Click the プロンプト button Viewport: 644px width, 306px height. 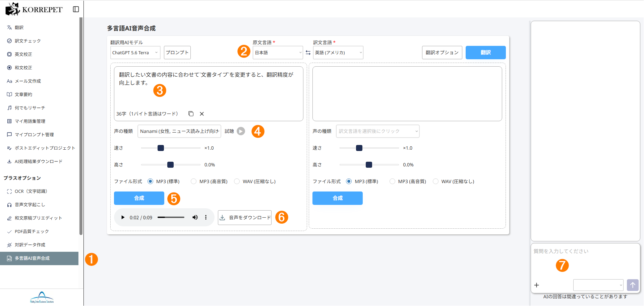177,53
